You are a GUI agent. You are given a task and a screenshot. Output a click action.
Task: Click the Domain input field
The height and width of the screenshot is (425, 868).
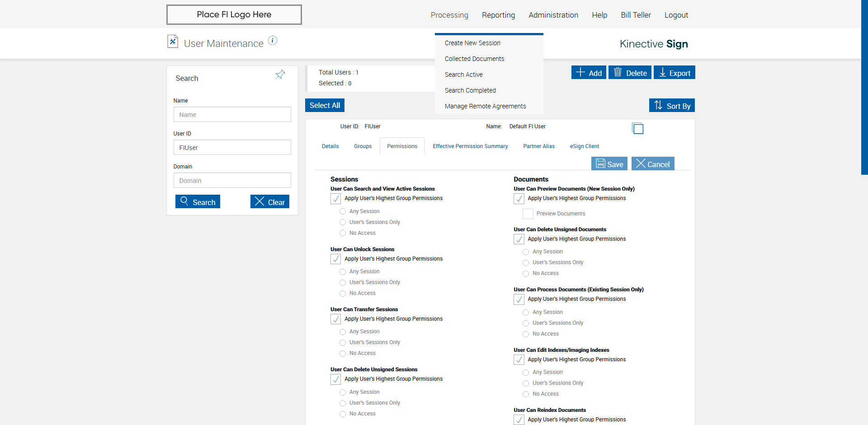[x=232, y=181]
